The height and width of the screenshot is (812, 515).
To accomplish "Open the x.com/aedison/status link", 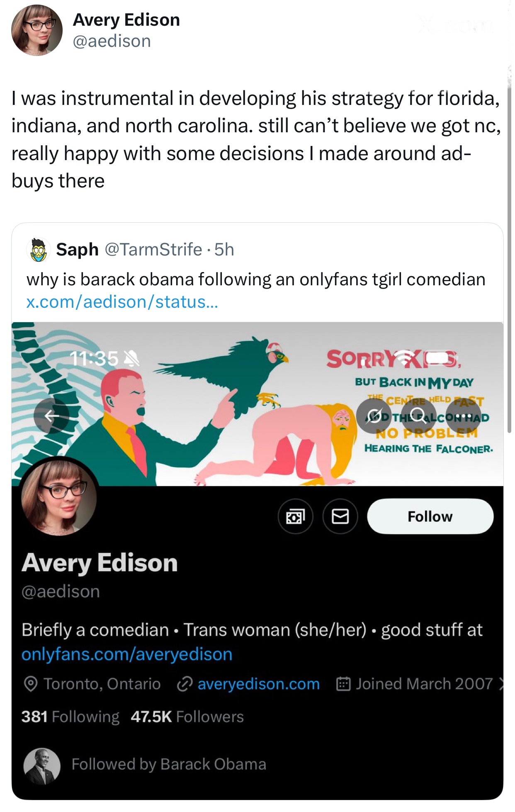I will (x=121, y=302).
